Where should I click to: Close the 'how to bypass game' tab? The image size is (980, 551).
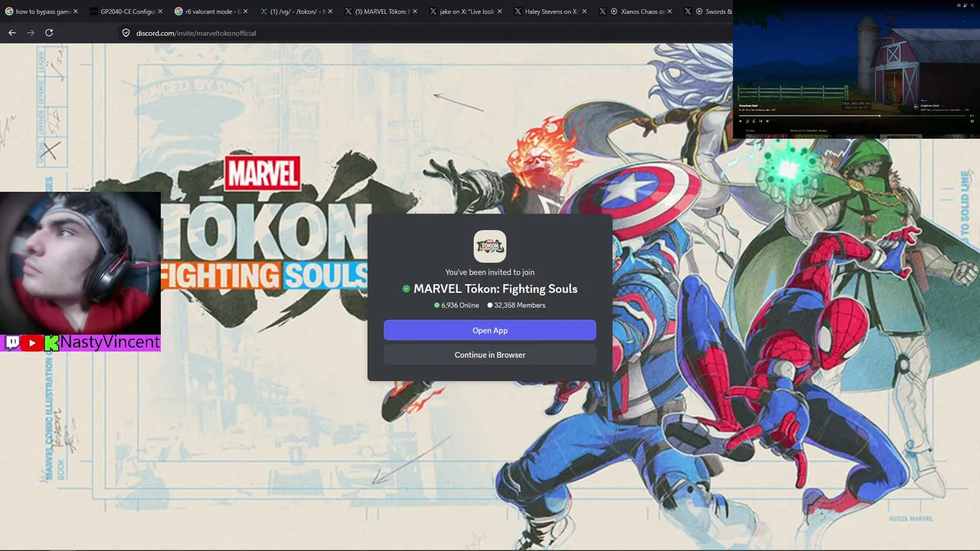76,11
